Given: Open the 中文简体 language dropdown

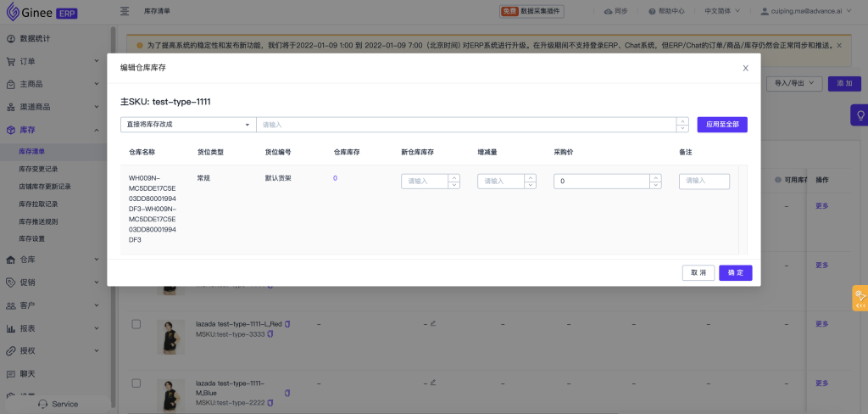Looking at the screenshot, I should click(x=722, y=11).
